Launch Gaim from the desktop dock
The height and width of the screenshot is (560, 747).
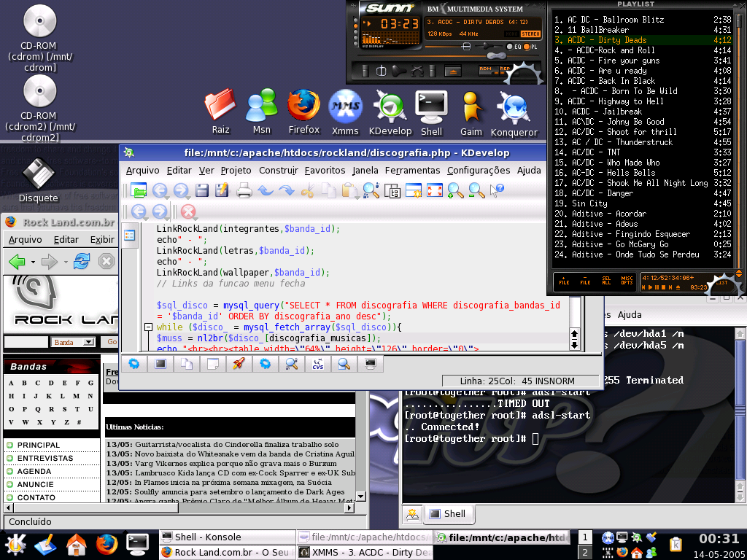pos(471,113)
